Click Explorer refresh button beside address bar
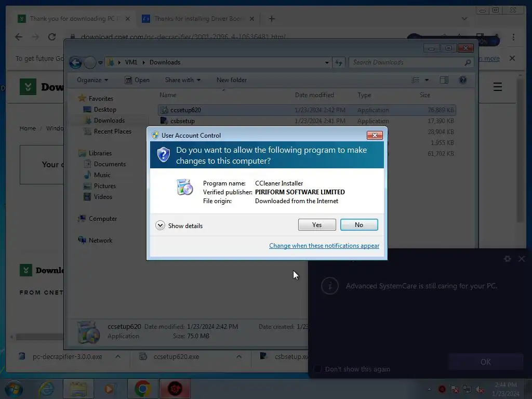Image resolution: width=532 pixels, height=399 pixels. coord(338,62)
